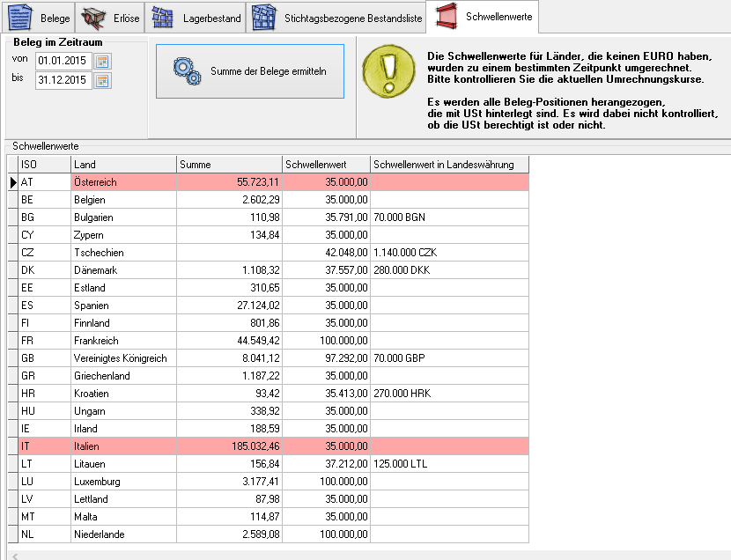
Task: Click the Schwellenwerte tab icon
Action: click(447, 18)
